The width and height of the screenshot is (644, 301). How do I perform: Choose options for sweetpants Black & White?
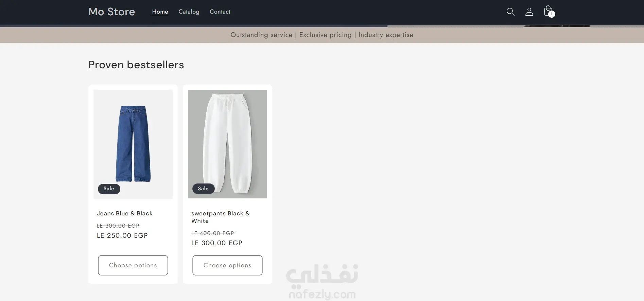227,265
